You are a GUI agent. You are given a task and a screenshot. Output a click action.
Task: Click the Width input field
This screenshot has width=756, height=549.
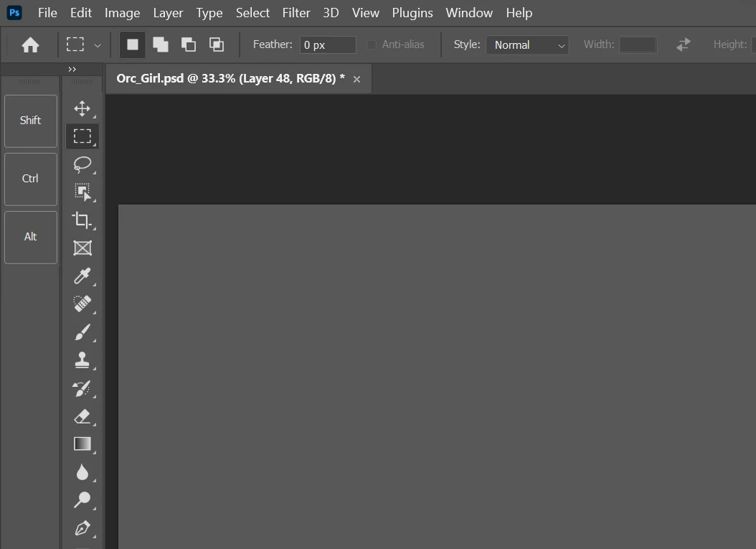coord(638,45)
